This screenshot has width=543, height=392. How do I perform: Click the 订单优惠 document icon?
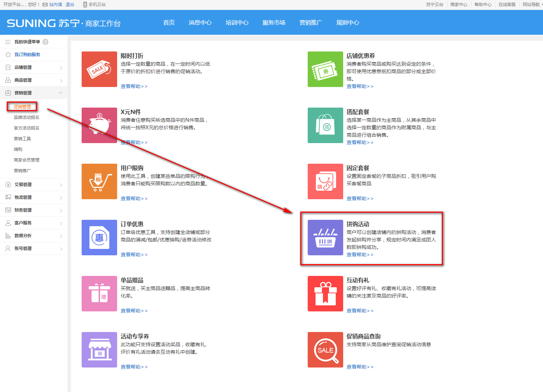[99, 238]
